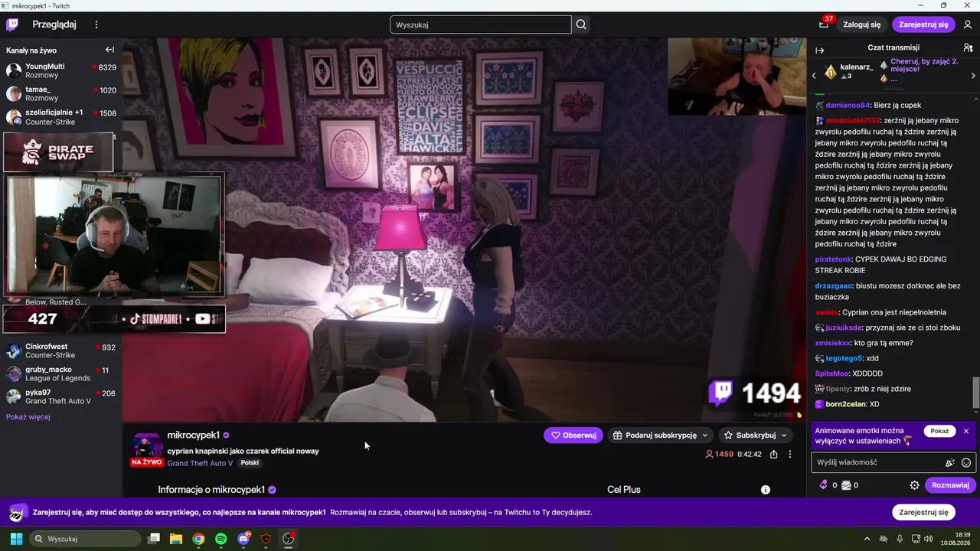Open the channel points jar icon
Screen dimensions: 980x551
(x=846, y=485)
